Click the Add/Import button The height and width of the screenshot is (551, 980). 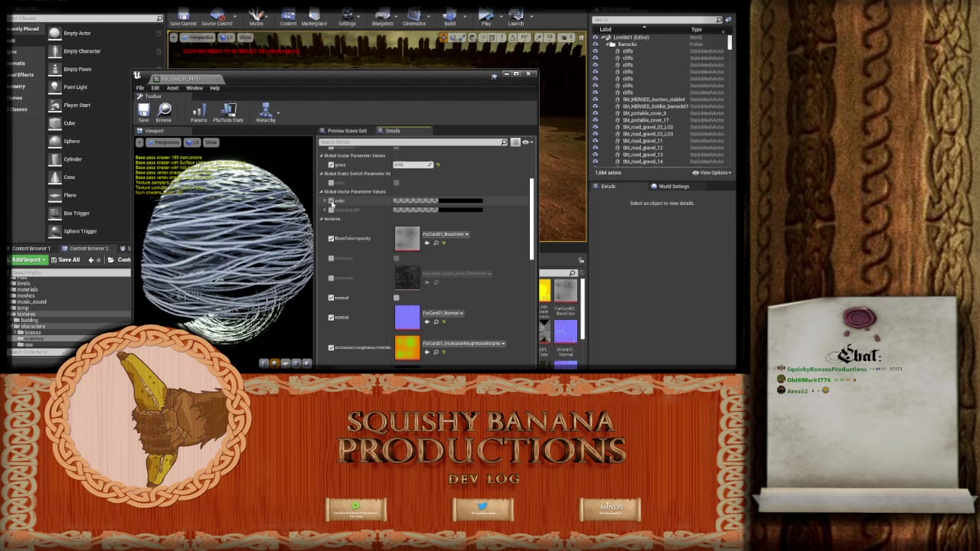tap(28, 260)
